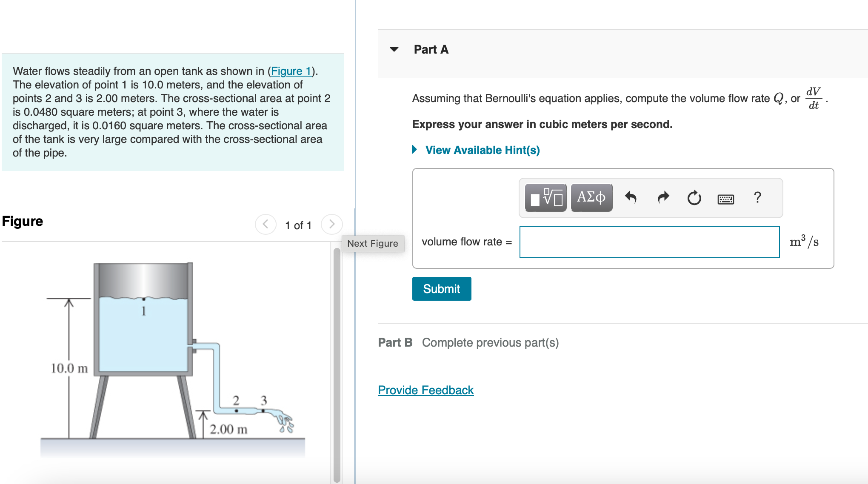Collapse the Part A section triangle
Viewport: 868px width, 484px height.
(394, 49)
